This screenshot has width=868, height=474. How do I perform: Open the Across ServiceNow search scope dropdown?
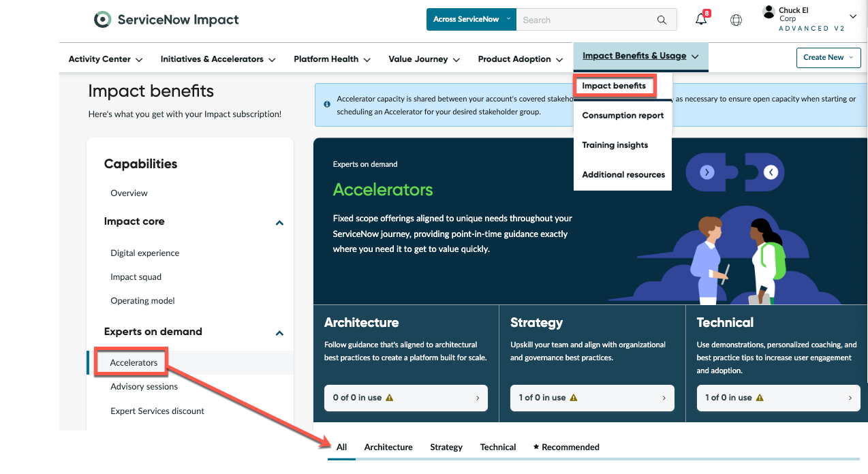tap(471, 20)
